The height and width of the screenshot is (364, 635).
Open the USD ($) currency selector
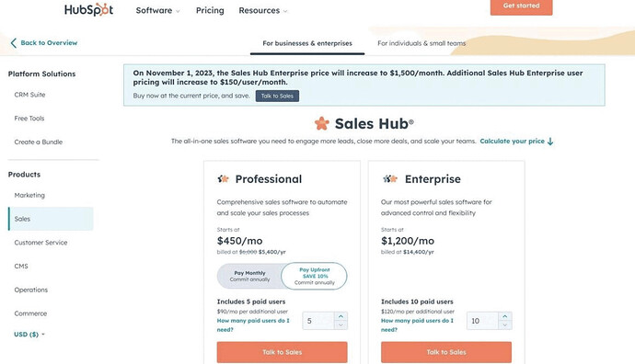click(29, 335)
